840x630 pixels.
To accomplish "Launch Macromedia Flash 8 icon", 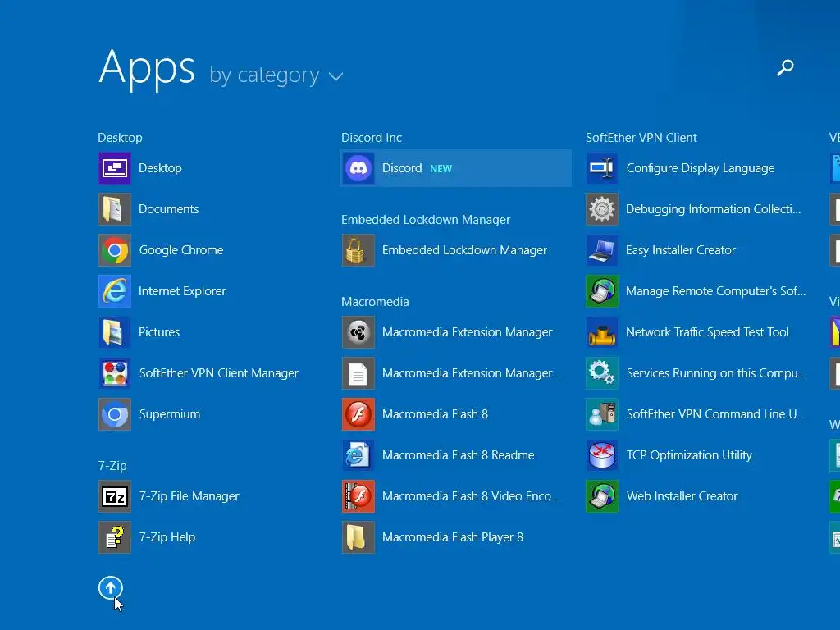I will 358,414.
